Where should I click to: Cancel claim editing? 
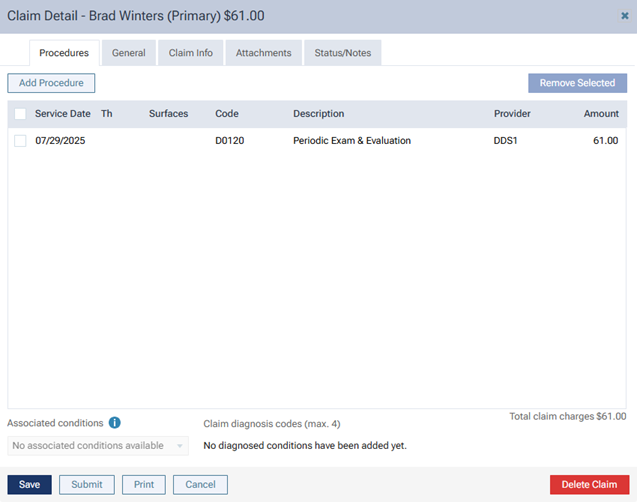(200, 485)
